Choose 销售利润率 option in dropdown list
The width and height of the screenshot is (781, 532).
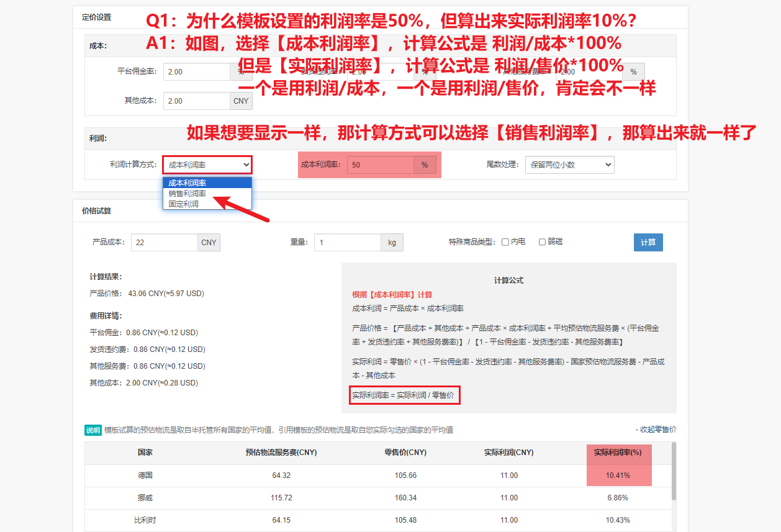(207, 193)
